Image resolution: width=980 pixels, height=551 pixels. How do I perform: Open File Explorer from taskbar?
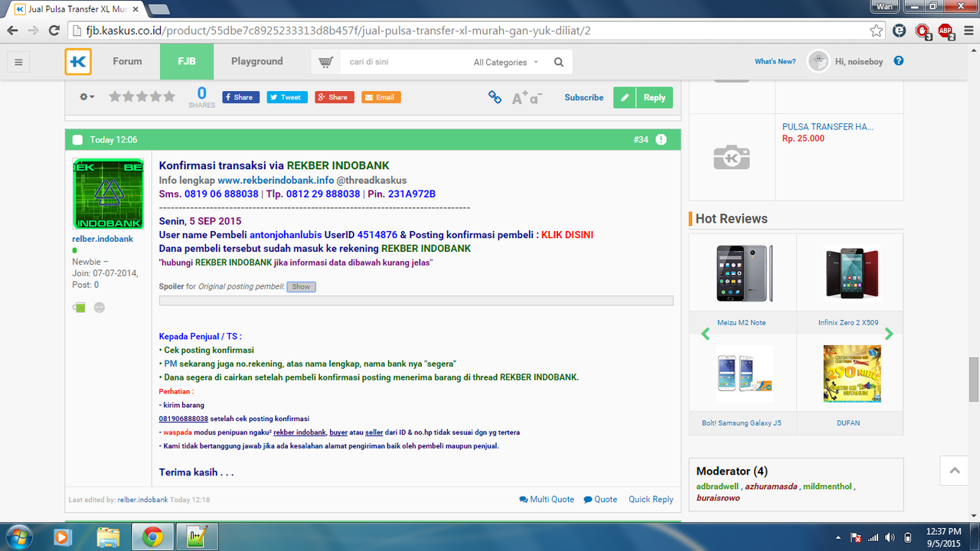(x=108, y=536)
